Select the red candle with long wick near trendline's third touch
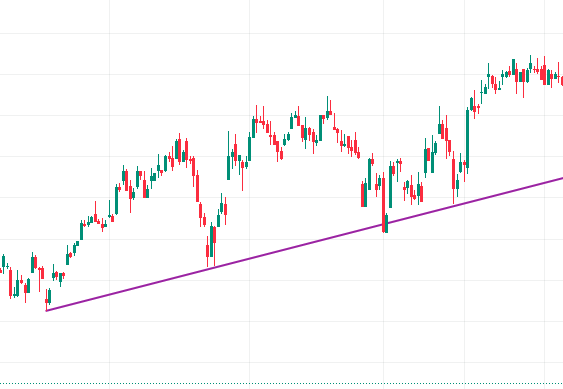Viewport: 563px width, 389px height. [453, 177]
